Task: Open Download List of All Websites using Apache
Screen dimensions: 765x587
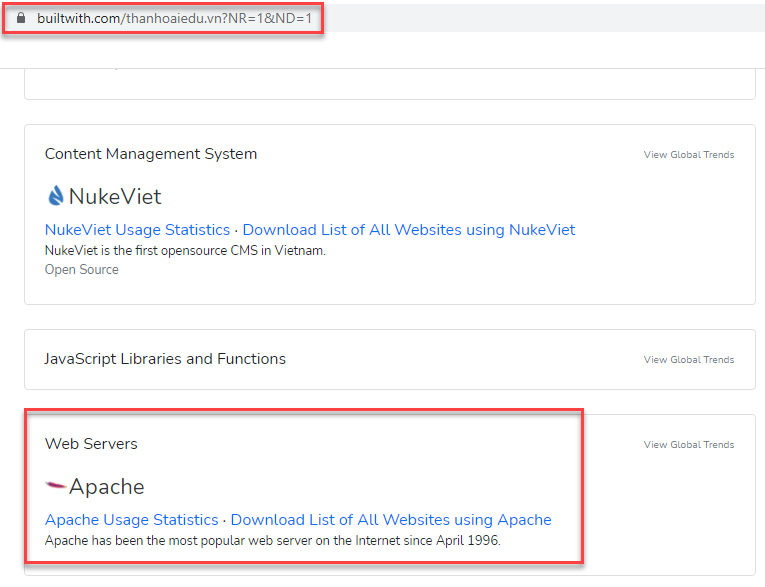Action: click(x=391, y=520)
